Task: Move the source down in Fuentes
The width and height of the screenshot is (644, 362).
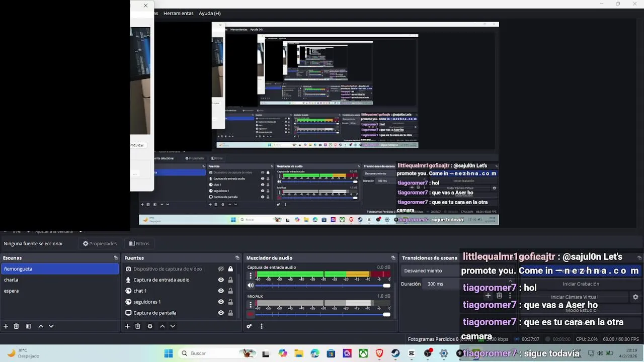Action: [173, 326]
